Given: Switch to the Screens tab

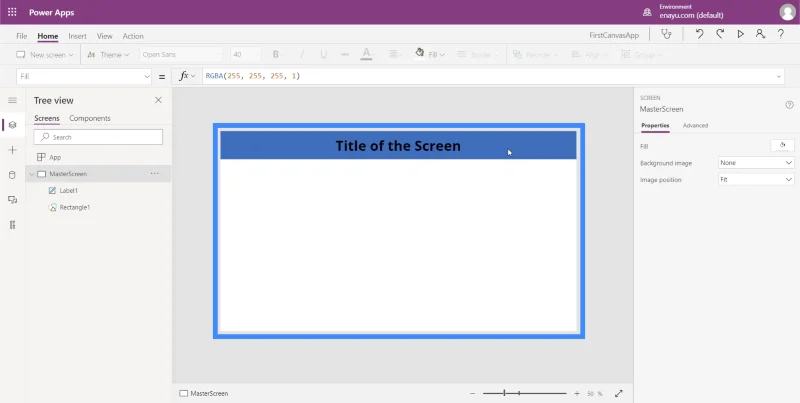Looking at the screenshot, I should (x=47, y=118).
